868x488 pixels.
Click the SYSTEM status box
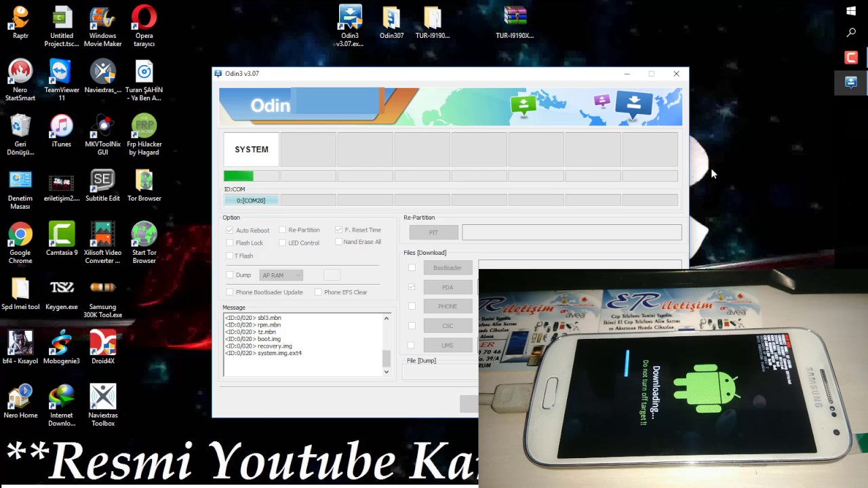tap(251, 149)
